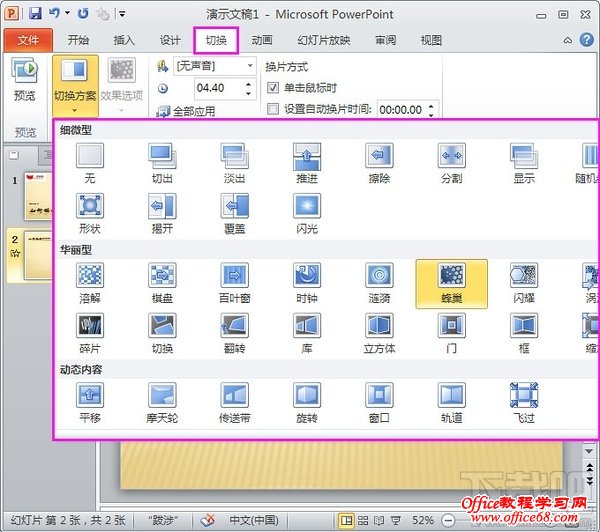This screenshot has width=600, height=532.
Task: Click the duration field showing 04.40
Action: click(219, 88)
